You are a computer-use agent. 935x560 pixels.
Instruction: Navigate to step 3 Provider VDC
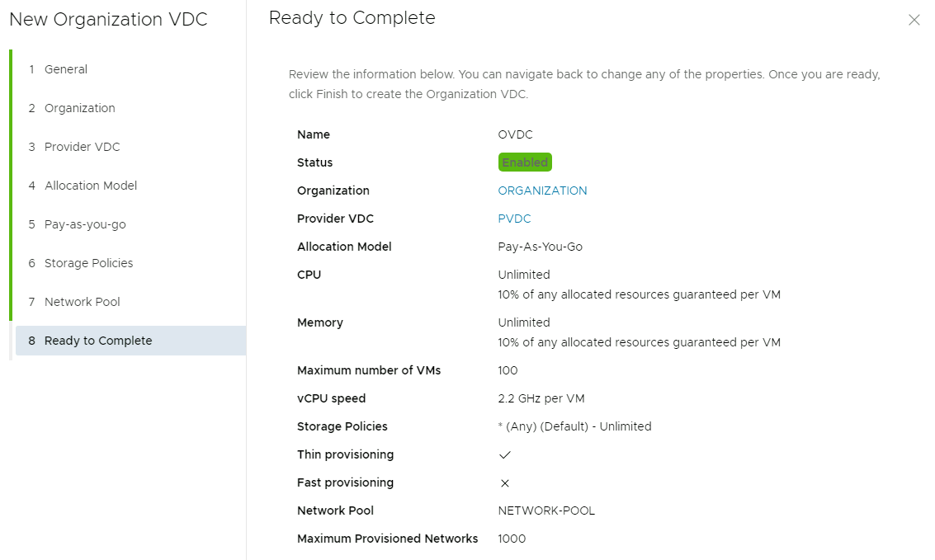tap(82, 147)
